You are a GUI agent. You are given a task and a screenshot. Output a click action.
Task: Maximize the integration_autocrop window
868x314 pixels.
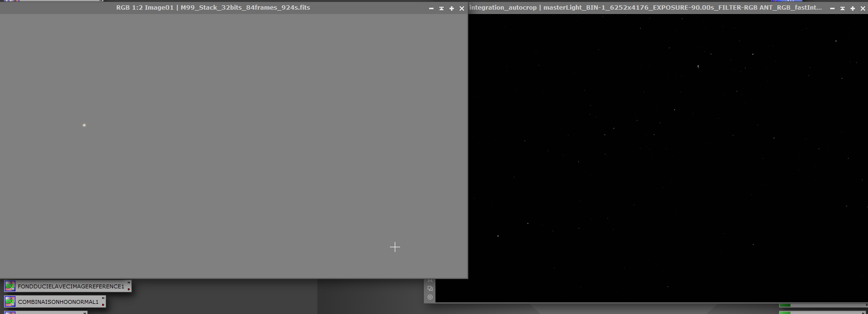click(852, 8)
